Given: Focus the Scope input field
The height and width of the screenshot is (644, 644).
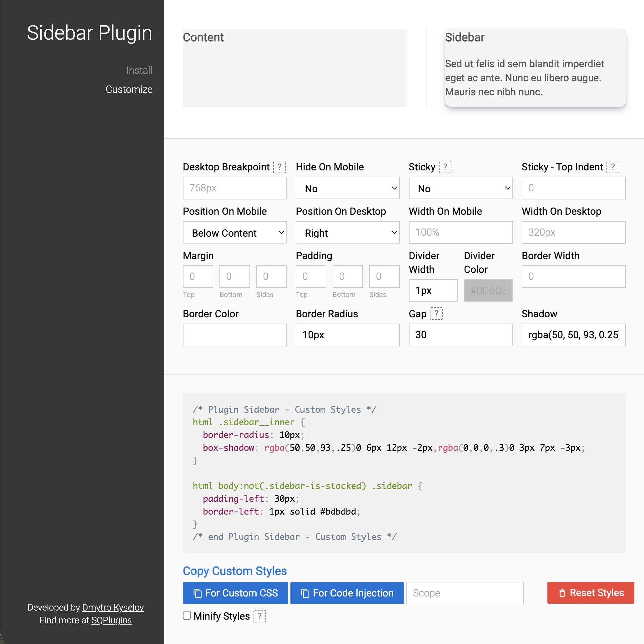Looking at the screenshot, I should point(465,593).
